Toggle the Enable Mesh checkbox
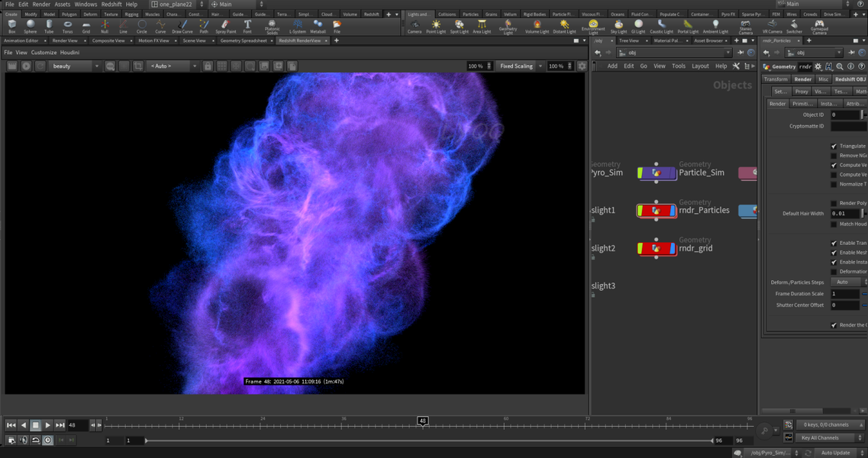868x458 pixels. pyautogui.click(x=834, y=253)
